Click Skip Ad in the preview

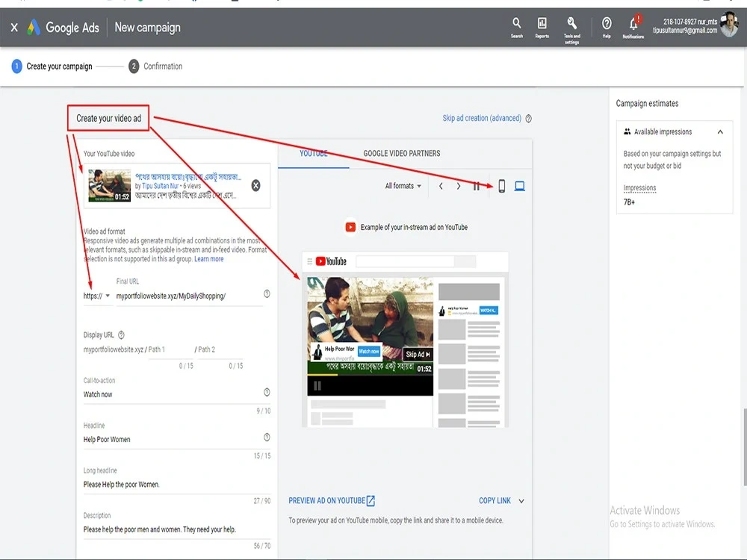418,354
